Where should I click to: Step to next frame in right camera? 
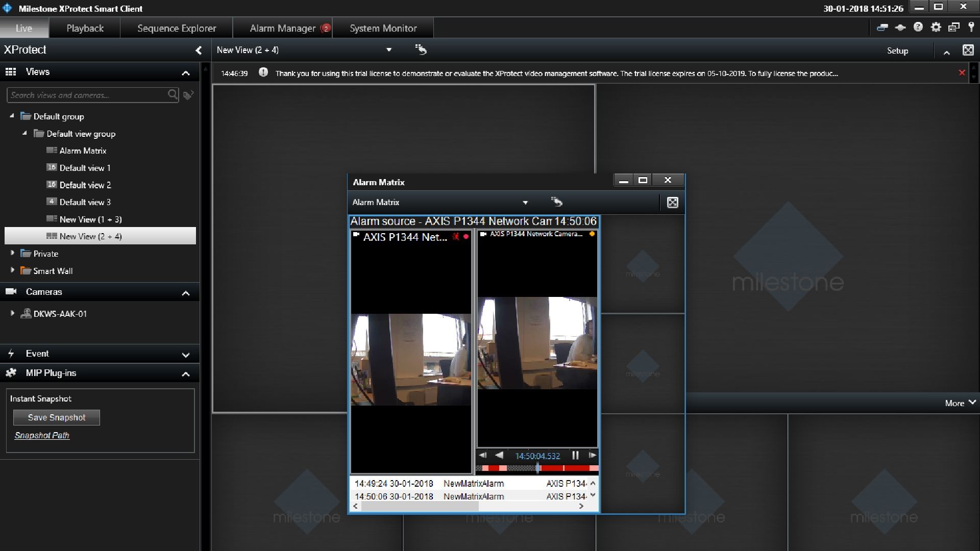click(592, 455)
